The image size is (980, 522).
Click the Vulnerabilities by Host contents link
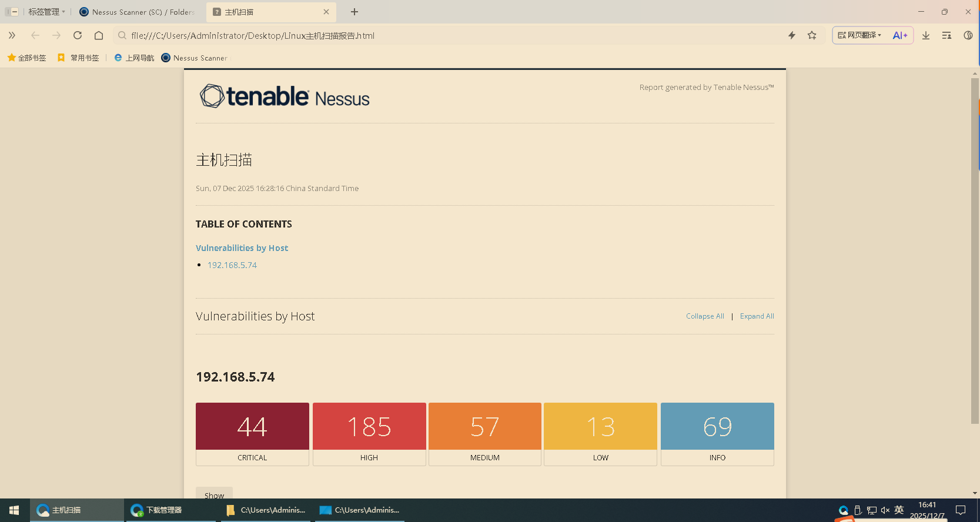[242, 248]
